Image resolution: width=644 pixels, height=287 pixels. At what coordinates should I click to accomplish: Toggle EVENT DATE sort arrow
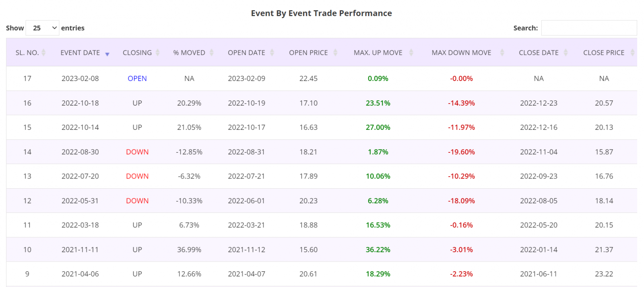[x=107, y=54]
